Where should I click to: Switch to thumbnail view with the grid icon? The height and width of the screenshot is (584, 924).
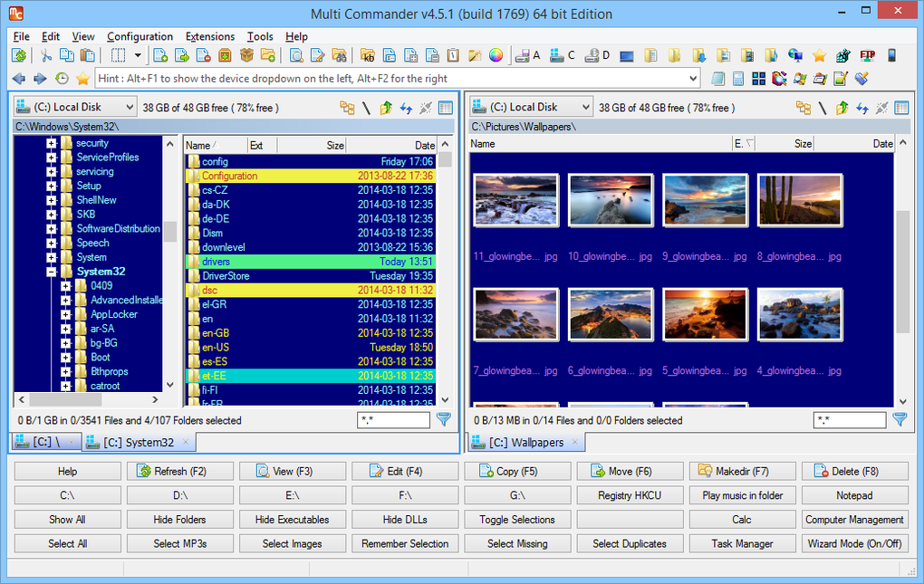[760, 79]
